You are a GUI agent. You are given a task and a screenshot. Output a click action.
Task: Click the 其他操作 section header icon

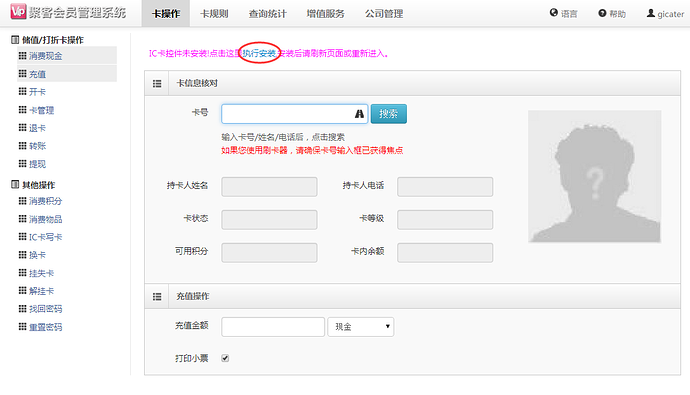[15, 184]
